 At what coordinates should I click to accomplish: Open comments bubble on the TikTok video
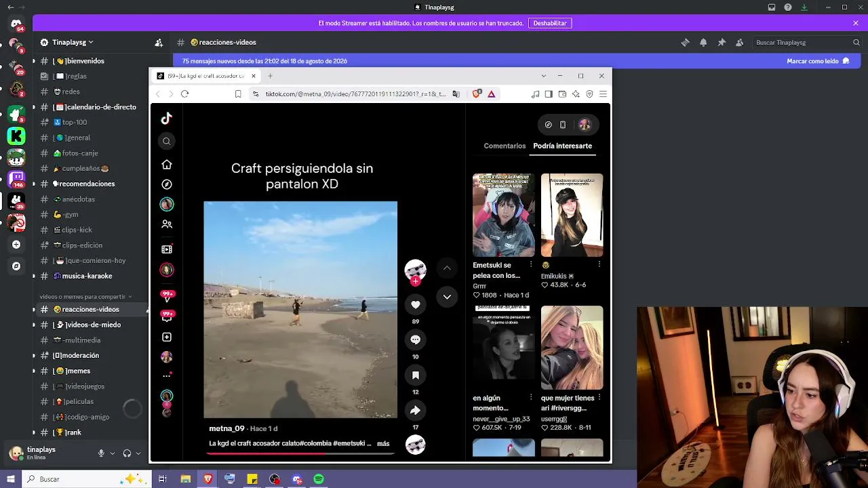pos(416,340)
